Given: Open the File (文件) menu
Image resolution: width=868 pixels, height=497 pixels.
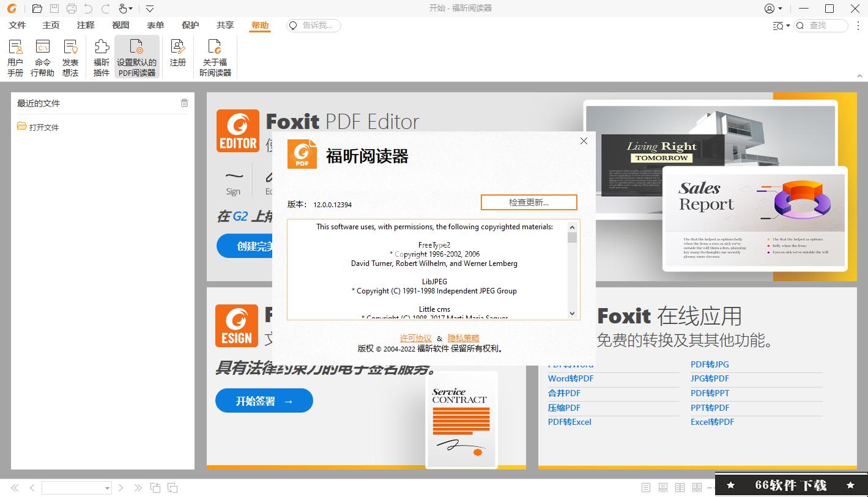Looking at the screenshot, I should coord(17,25).
